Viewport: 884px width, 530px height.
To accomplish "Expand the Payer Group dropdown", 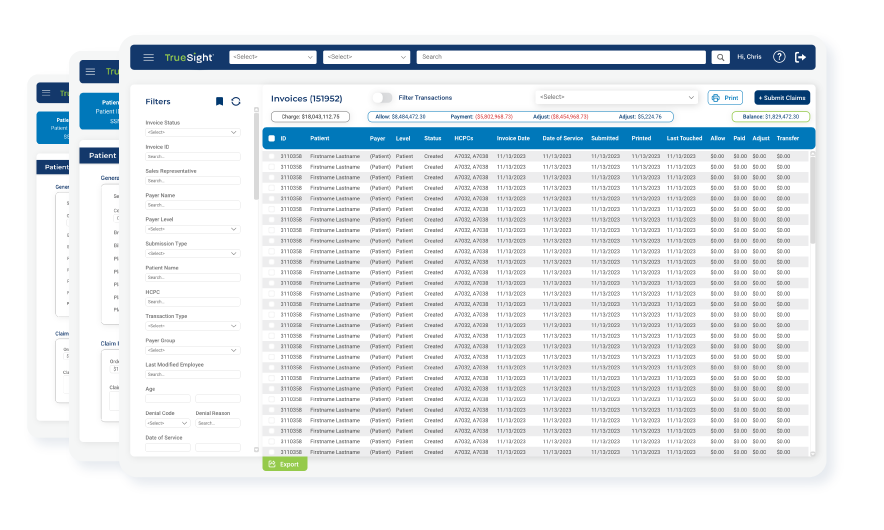I will (192, 351).
